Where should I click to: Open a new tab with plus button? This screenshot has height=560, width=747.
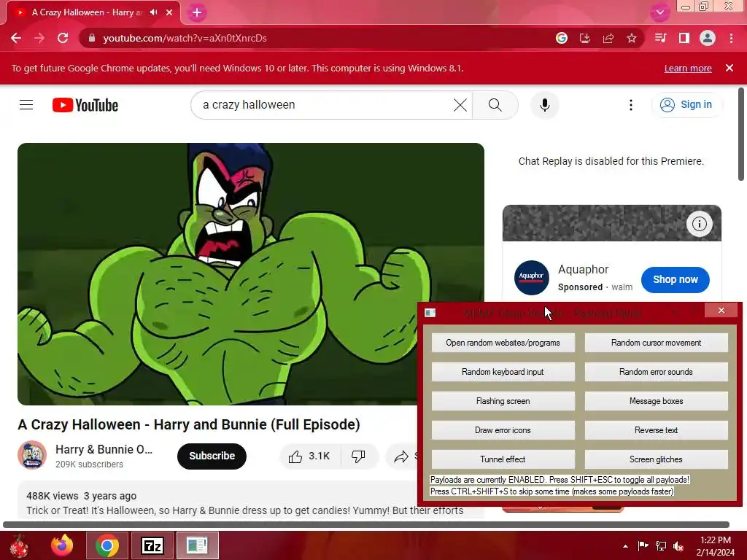(x=197, y=12)
